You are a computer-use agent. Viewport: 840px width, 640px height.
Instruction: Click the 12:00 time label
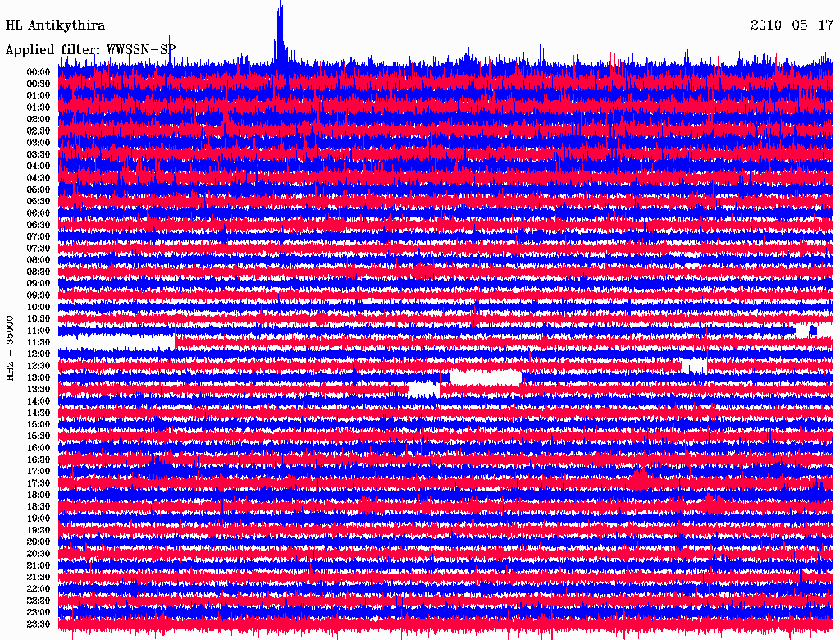click(x=39, y=354)
